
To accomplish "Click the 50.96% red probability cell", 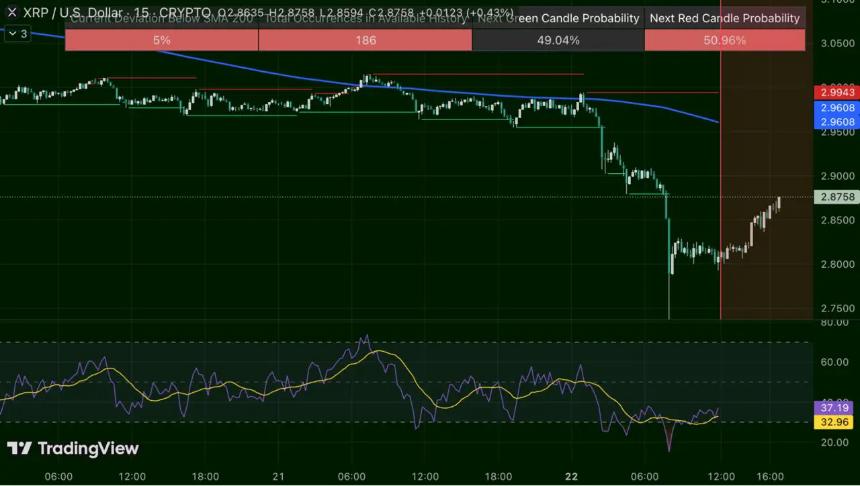I will 725,40.
